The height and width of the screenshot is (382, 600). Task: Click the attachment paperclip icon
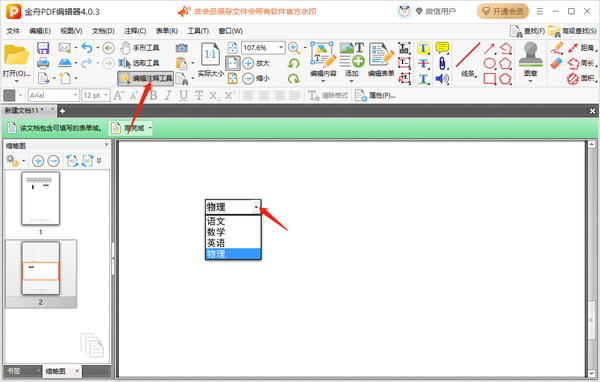pyautogui.click(x=442, y=63)
